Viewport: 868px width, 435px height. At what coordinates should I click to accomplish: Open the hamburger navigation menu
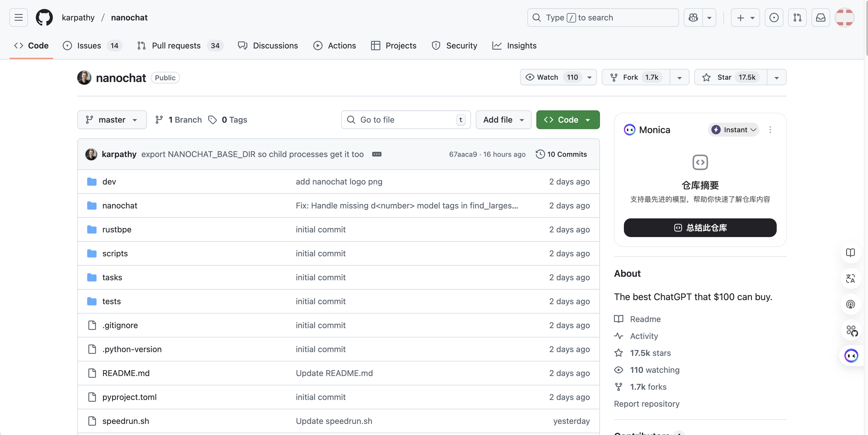[19, 18]
